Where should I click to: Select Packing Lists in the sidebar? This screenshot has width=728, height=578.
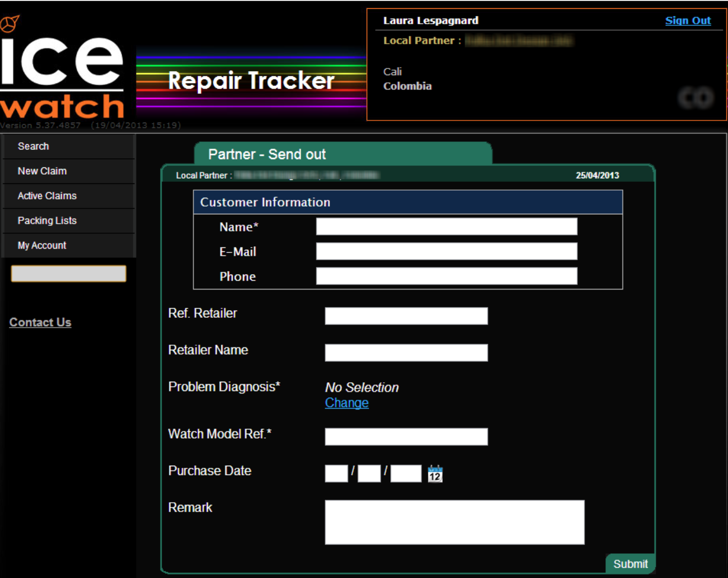pos(47,220)
